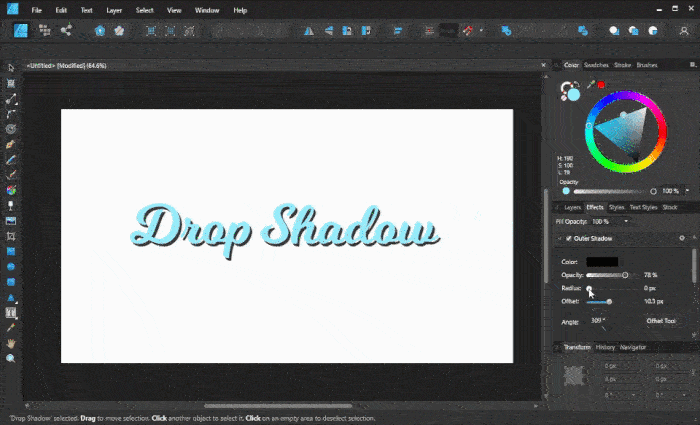This screenshot has height=425, width=700.
Task: Open the shadow Color black swatch
Action: tap(602, 262)
